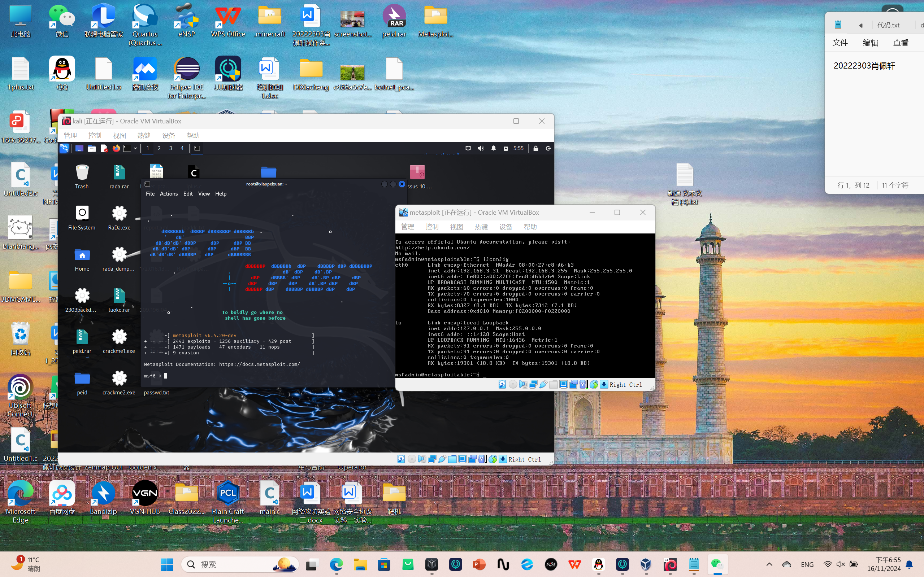Click the ENG language indicator in tray
The image size is (924, 577).
point(807,564)
